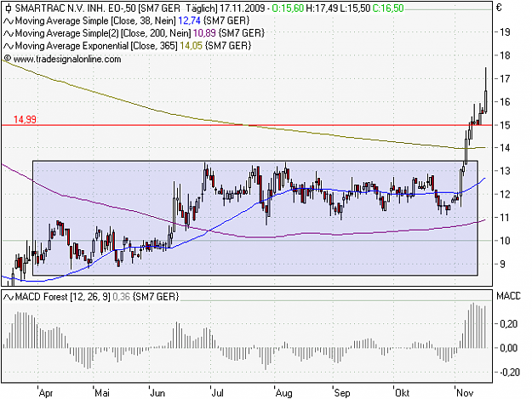Click the 16 price axis label
Viewport: 532px width, 399px height.
click(506, 102)
